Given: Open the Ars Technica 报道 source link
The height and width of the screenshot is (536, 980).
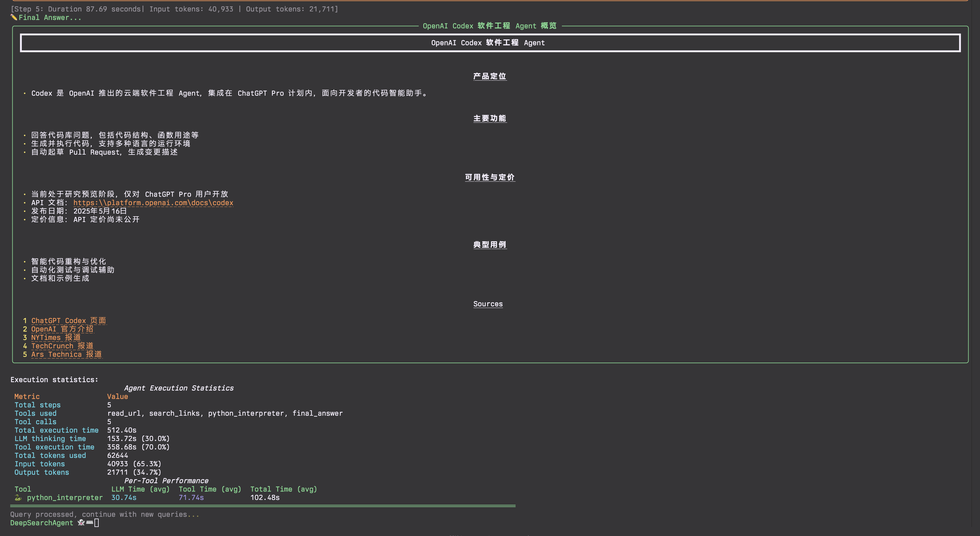Looking at the screenshot, I should tap(66, 354).
